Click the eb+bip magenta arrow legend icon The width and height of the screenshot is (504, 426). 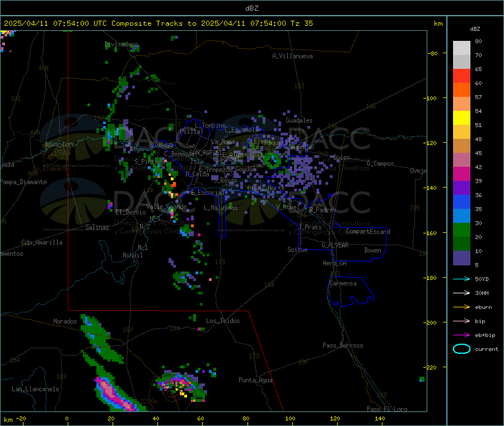pos(461,335)
